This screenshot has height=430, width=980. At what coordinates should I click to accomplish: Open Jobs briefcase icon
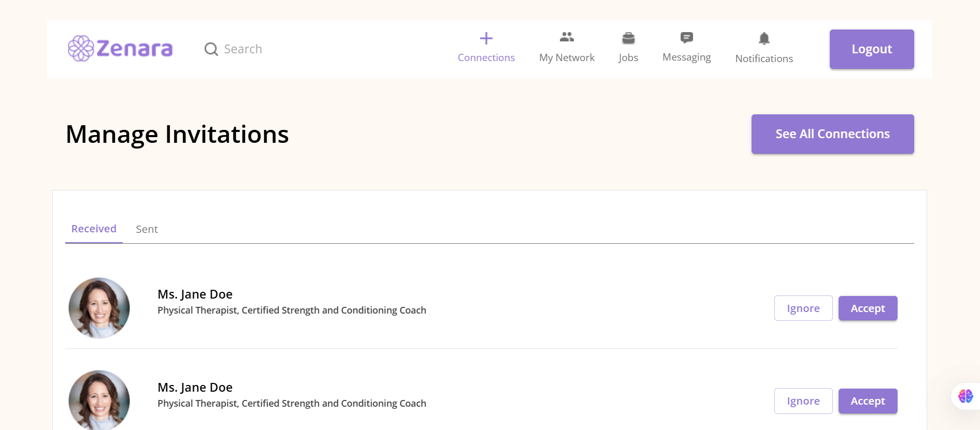[628, 38]
